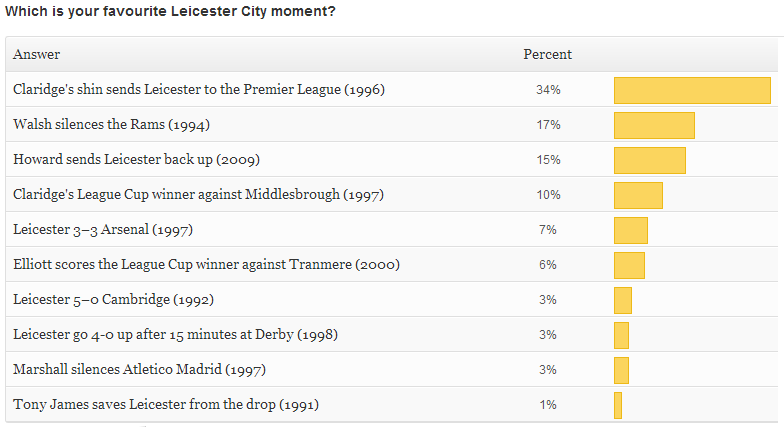This screenshot has height=427, width=784.
Task: Select Tony James saves Leicester answer
Action: click(x=166, y=404)
